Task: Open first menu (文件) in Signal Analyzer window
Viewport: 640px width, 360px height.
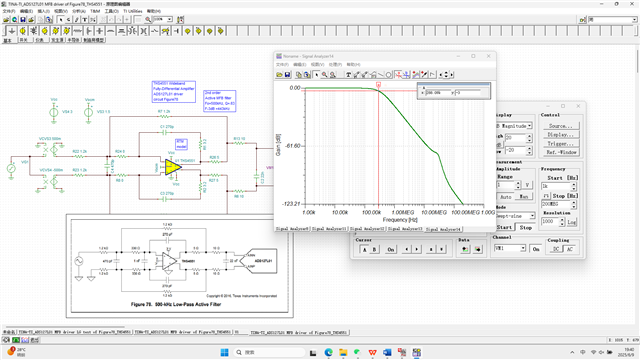Action: [282, 64]
